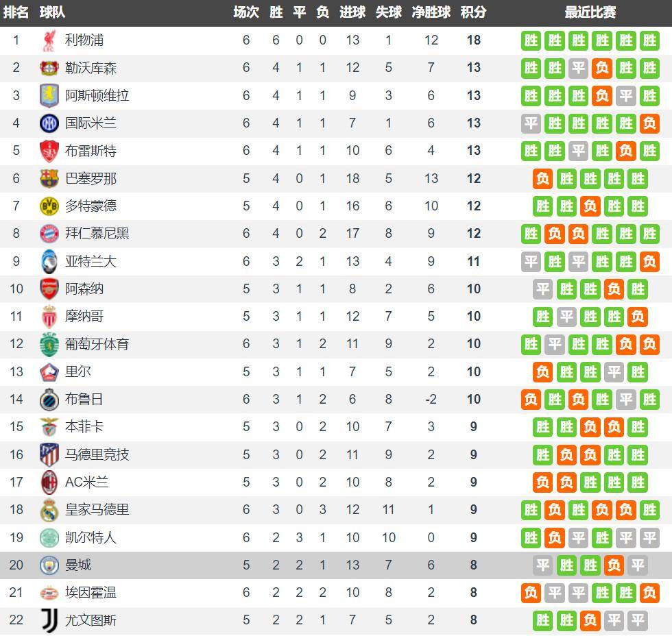Screen dimensions: 672x636
Task: Click the Manchester City badge
Action: 49,565
